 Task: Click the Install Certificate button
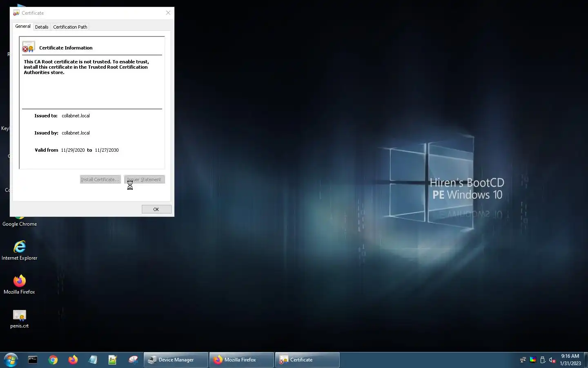click(100, 180)
